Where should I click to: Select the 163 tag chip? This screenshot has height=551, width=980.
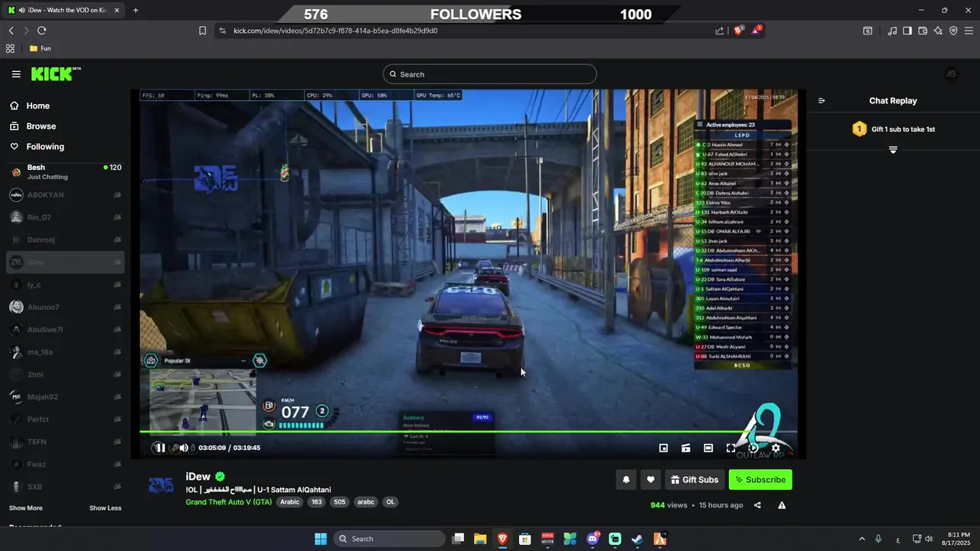click(x=316, y=502)
